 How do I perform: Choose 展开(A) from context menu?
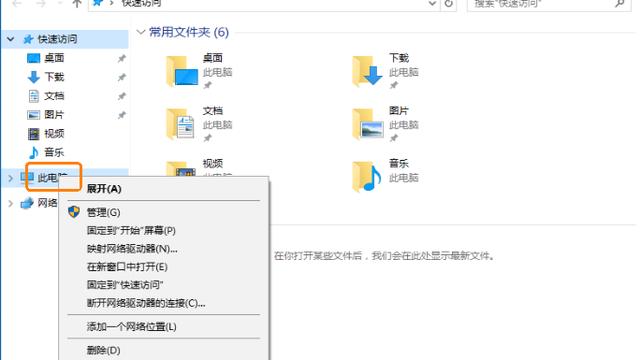[x=164, y=189]
